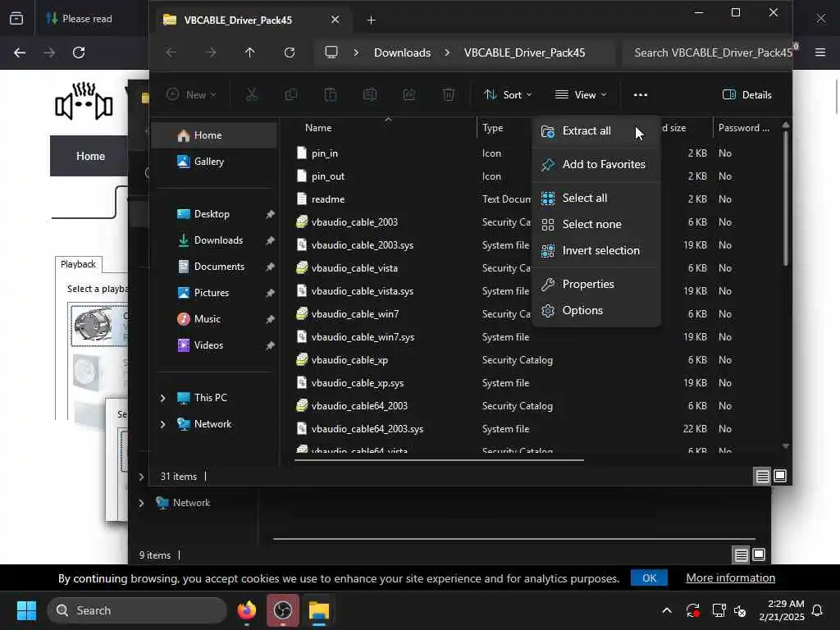Choose Invert selection menu entry
The height and width of the screenshot is (630, 840).
pos(596,251)
